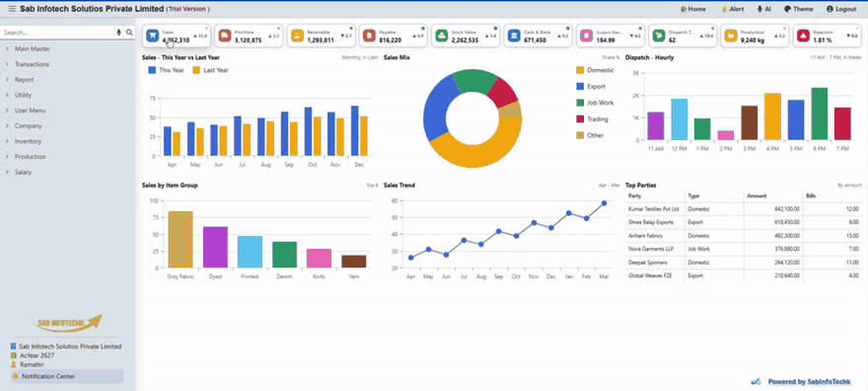Click the Logout button
The height and width of the screenshot is (391, 868).
click(x=841, y=9)
